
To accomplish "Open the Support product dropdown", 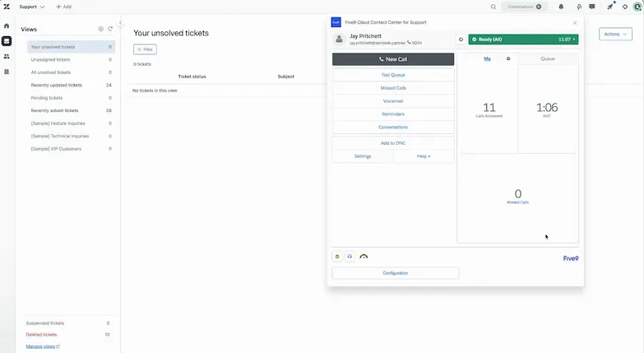I will [32, 7].
